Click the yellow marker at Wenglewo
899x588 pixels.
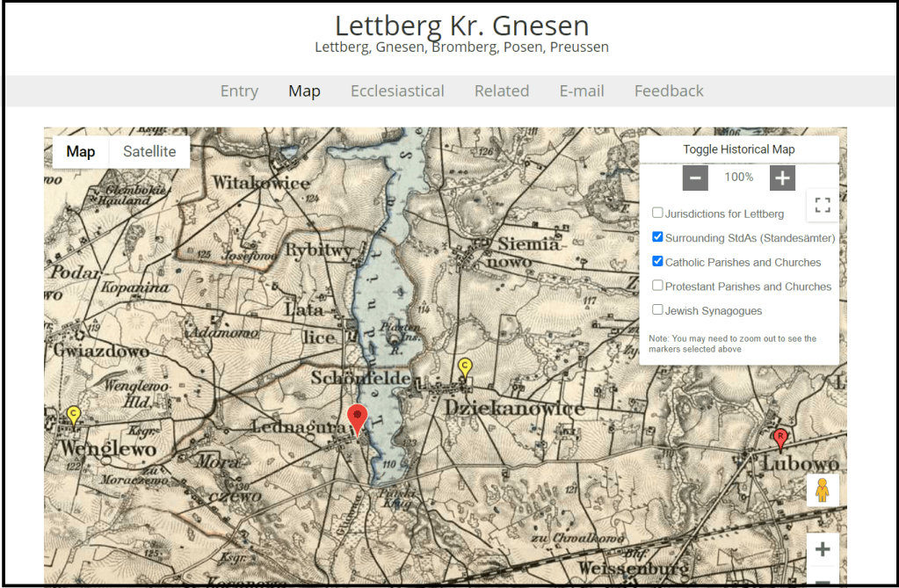tap(74, 415)
